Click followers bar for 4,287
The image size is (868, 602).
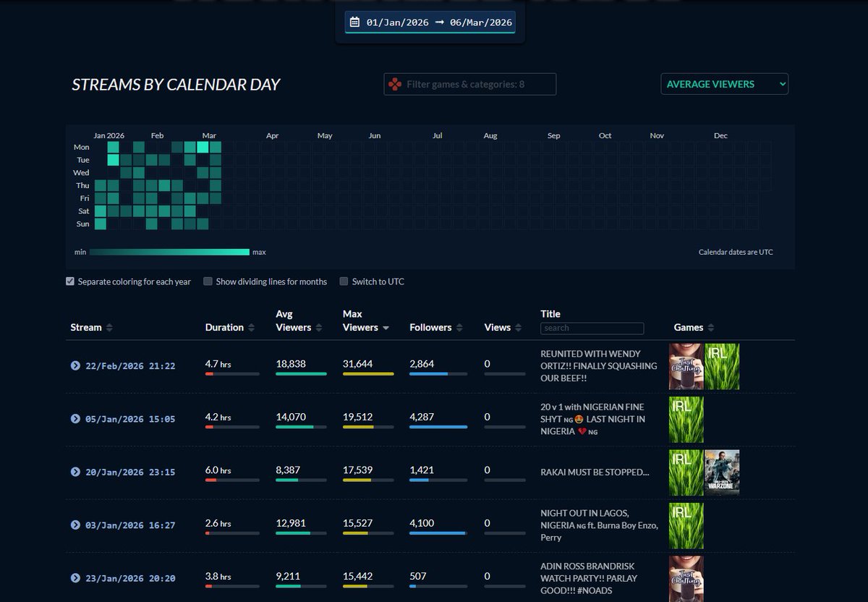pyautogui.click(x=438, y=427)
